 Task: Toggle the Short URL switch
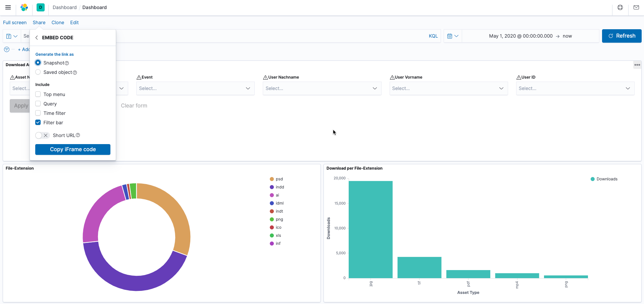[42, 135]
